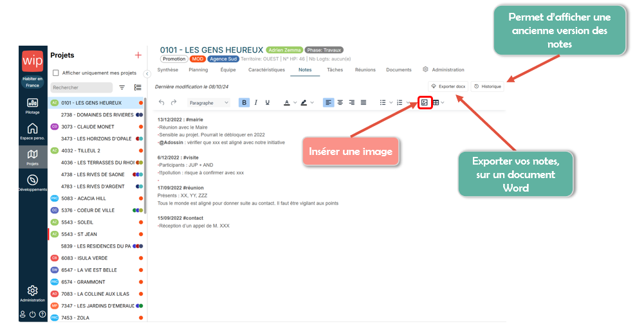Insert an image into notes

coord(425,103)
